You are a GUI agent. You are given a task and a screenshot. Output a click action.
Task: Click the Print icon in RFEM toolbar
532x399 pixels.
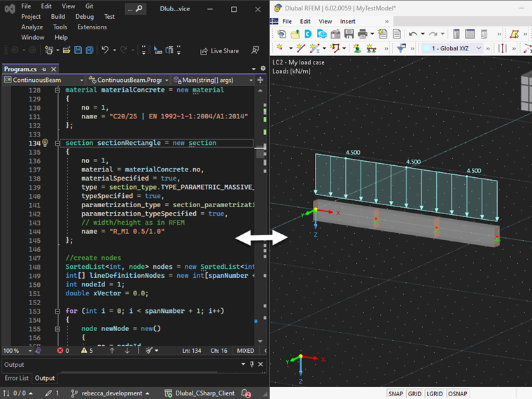(x=363, y=34)
